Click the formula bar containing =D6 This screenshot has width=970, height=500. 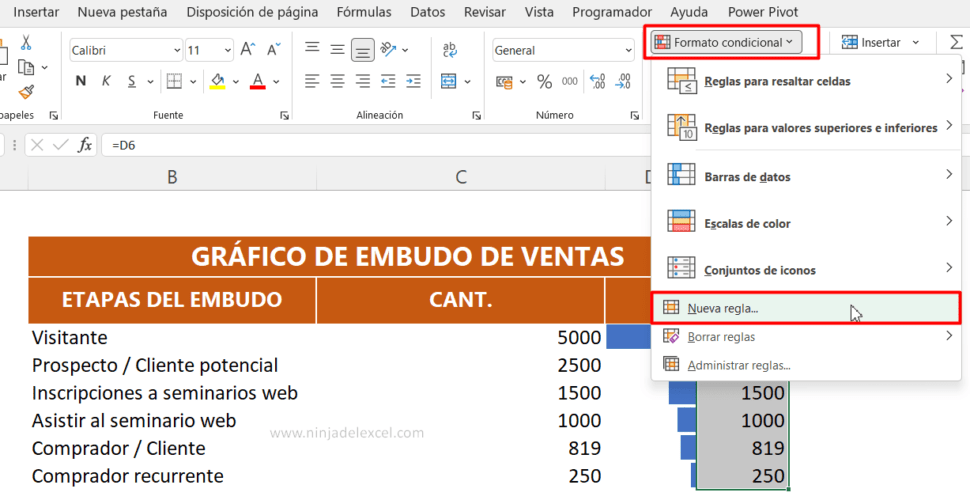pos(376,145)
